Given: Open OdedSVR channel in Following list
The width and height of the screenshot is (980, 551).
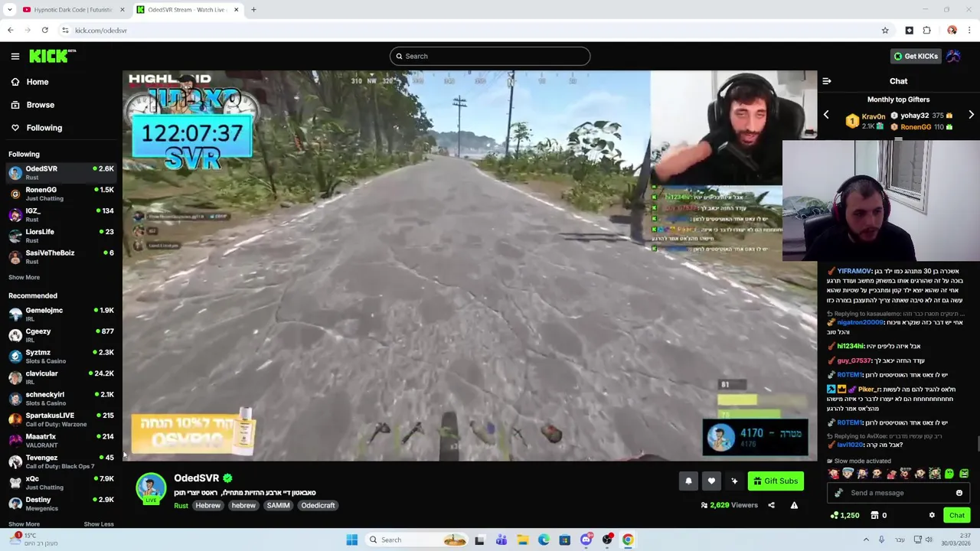Looking at the screenshot, I should (61, 173).
